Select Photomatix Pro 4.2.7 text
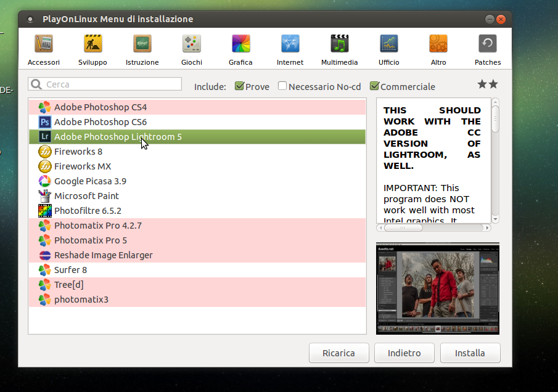558x392 pixels. click(x=98, y=226)
